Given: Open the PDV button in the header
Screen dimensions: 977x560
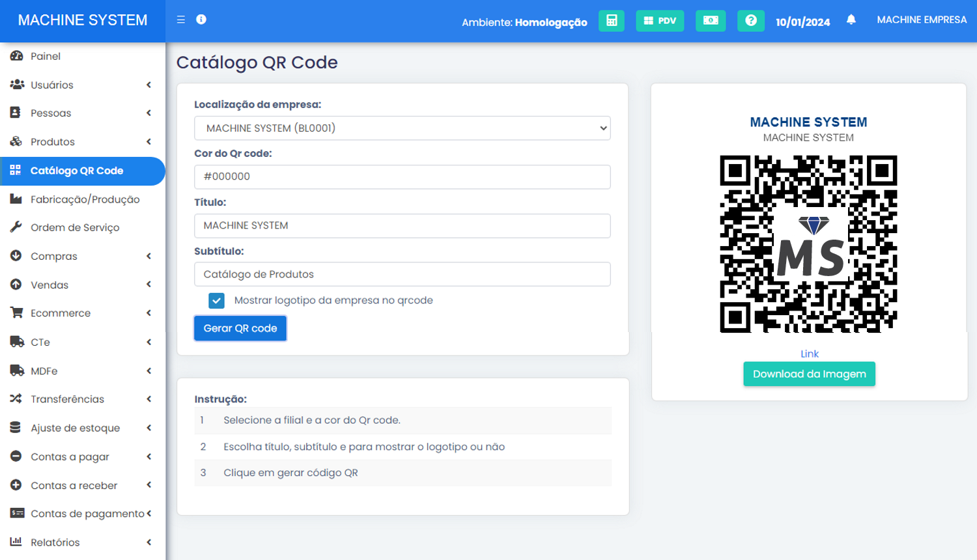Looking at the screenshot, I should (x=660, y=21).
